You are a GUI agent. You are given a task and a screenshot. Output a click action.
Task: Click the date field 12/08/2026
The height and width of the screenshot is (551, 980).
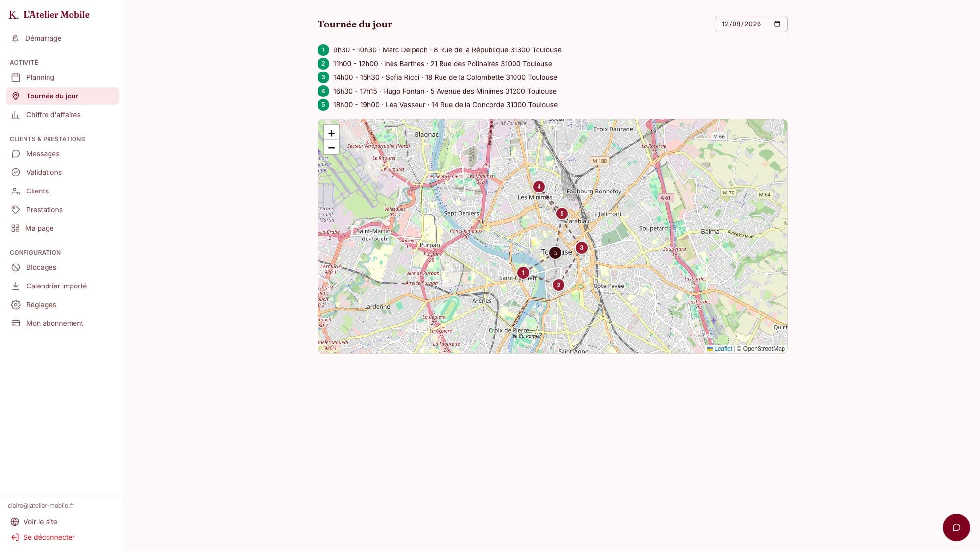click(751, 24)
